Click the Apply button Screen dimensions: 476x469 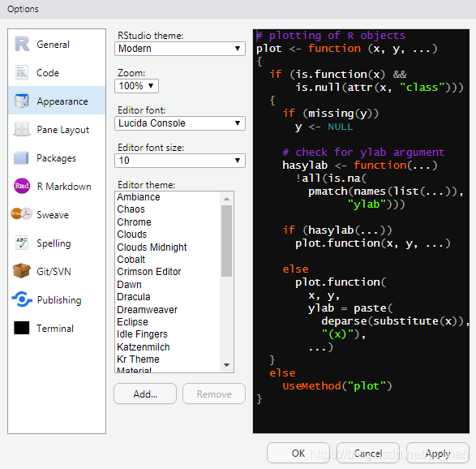point(438,453)
